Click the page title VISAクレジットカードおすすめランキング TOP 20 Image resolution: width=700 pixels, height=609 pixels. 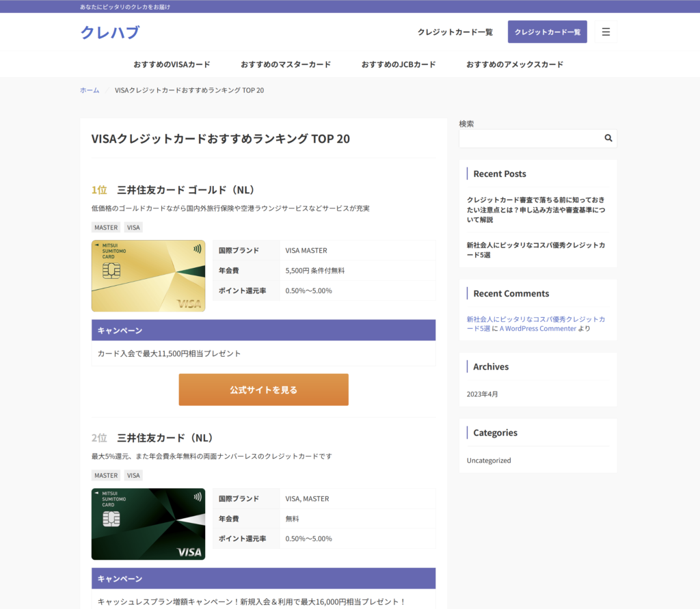pos(221,139)
